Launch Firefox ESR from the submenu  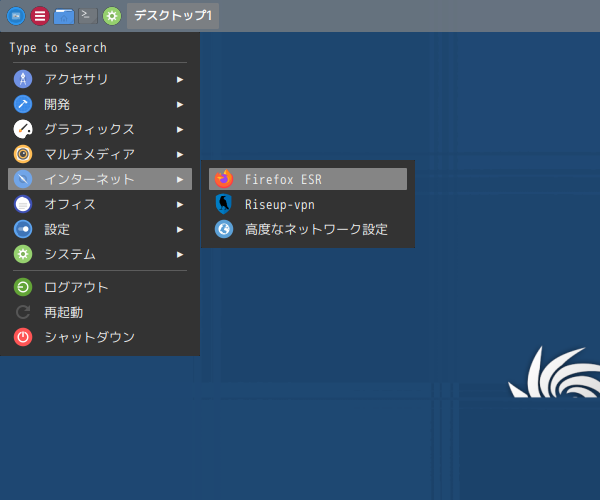click(x=308, y=179)
